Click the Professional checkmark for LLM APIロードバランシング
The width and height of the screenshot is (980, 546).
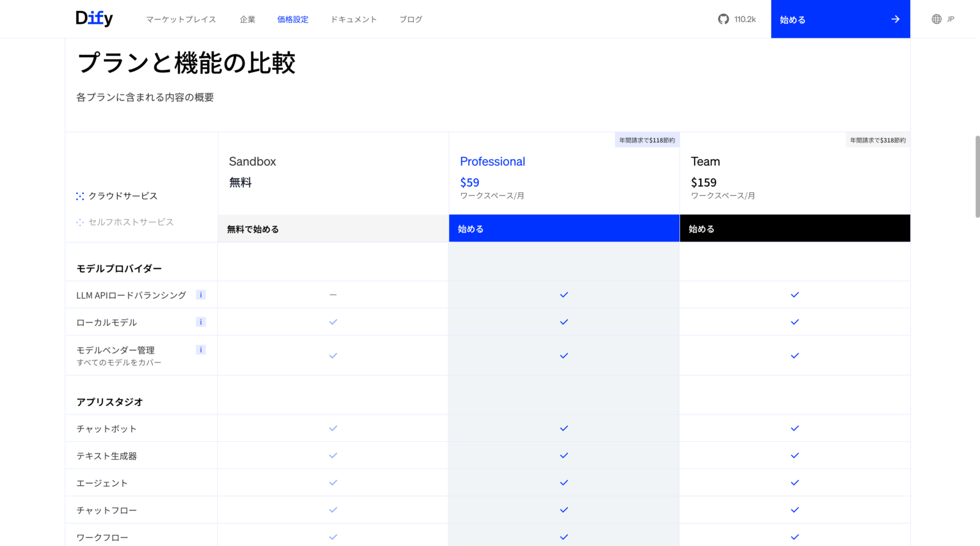tap(564, 294)
